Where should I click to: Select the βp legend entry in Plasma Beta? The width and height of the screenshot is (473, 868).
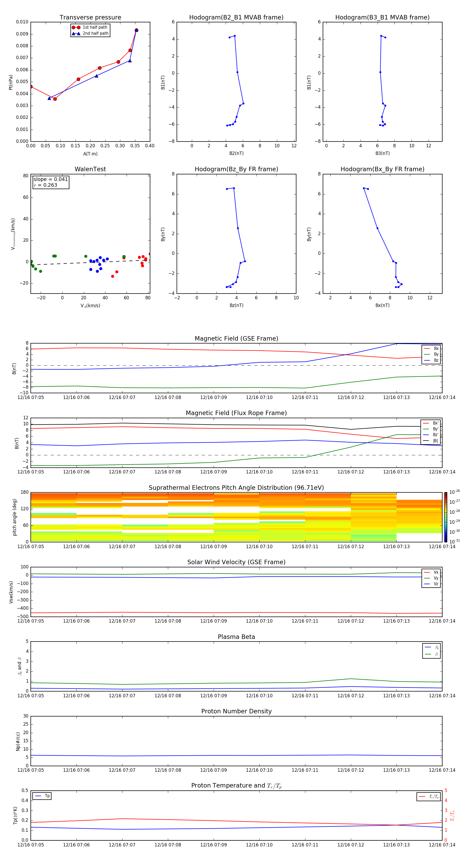431,647
